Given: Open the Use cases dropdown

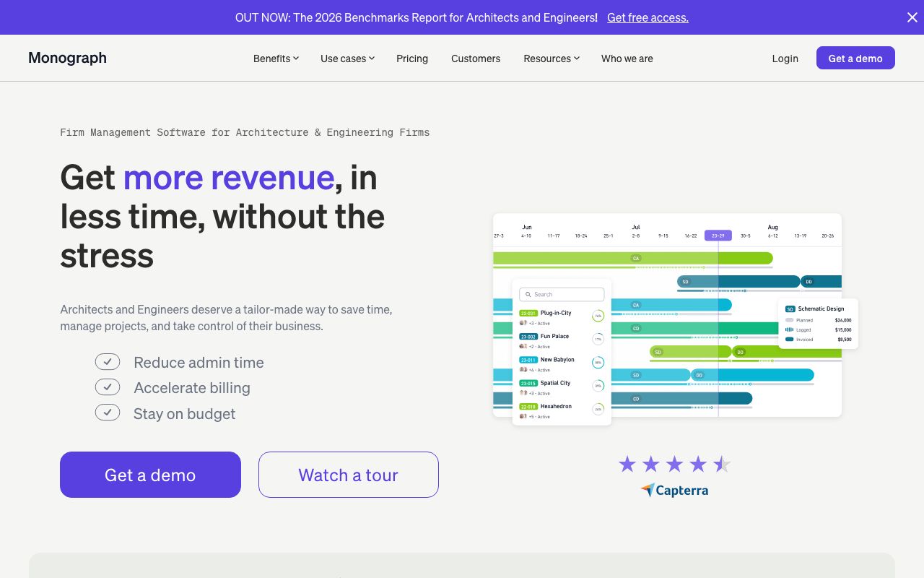Looking at the screenshot, I should click(347, 59).
